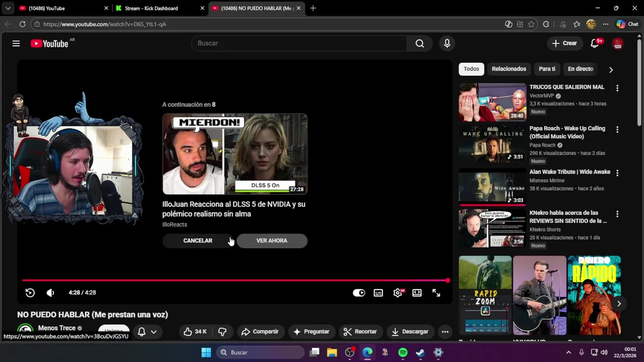Click the magnifier search button beside the search box
Screen dimensions: 644x362
point(420,43)
